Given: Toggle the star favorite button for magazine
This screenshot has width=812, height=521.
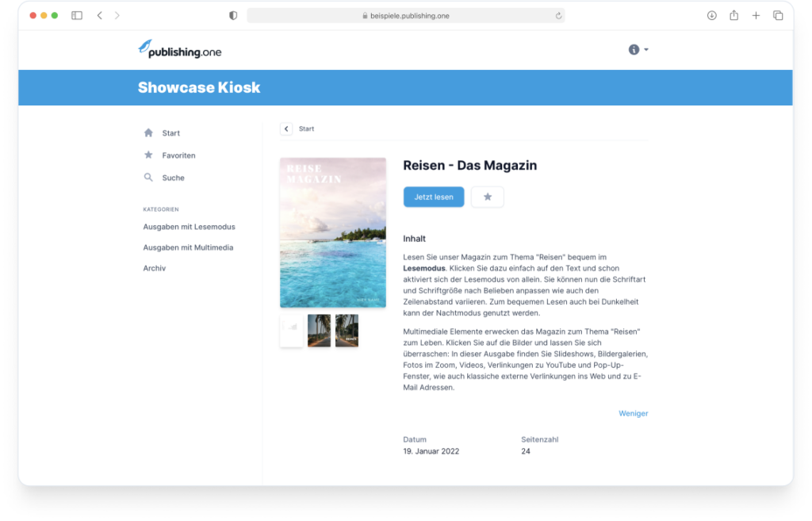Looking at the screenshot, I should pyautogui.click(x=487, y=197).
